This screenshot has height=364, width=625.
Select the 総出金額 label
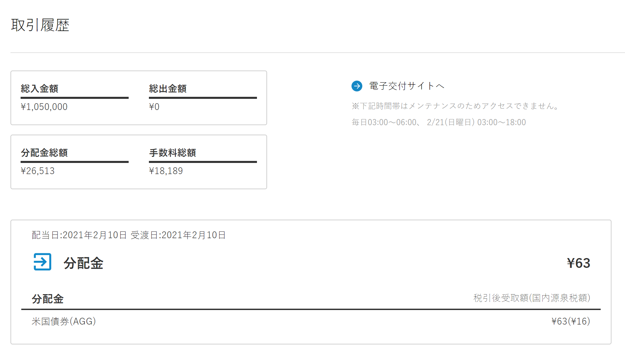coord(168,89)
